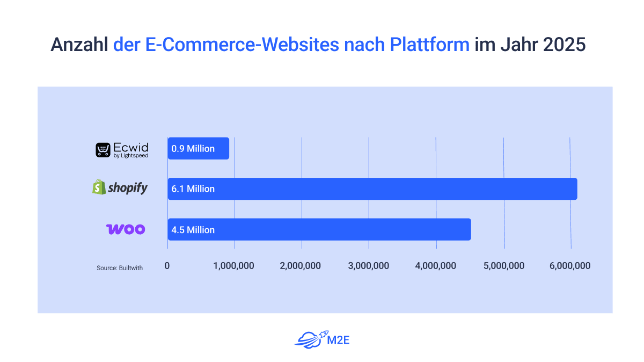The height and width of the screenshot is (362, 644).
Task: Click the M2E brand text
Action: (x=338, y=339)
